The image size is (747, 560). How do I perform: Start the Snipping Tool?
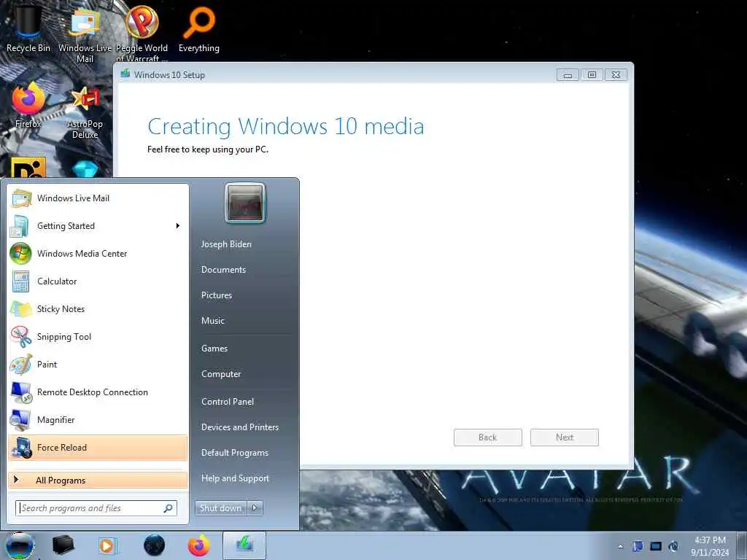tap(98, 337)
